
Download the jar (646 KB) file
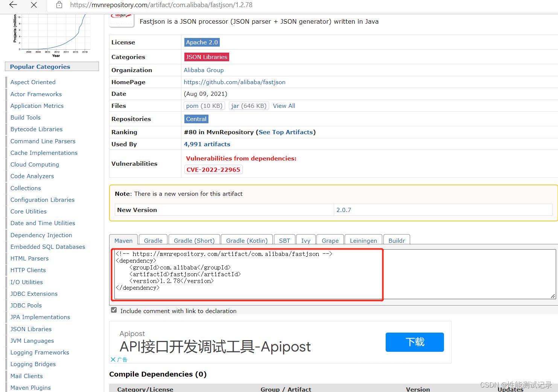249,106
